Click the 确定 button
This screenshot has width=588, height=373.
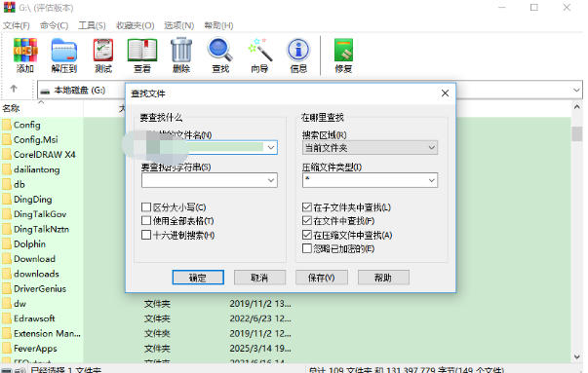[198, 278]
